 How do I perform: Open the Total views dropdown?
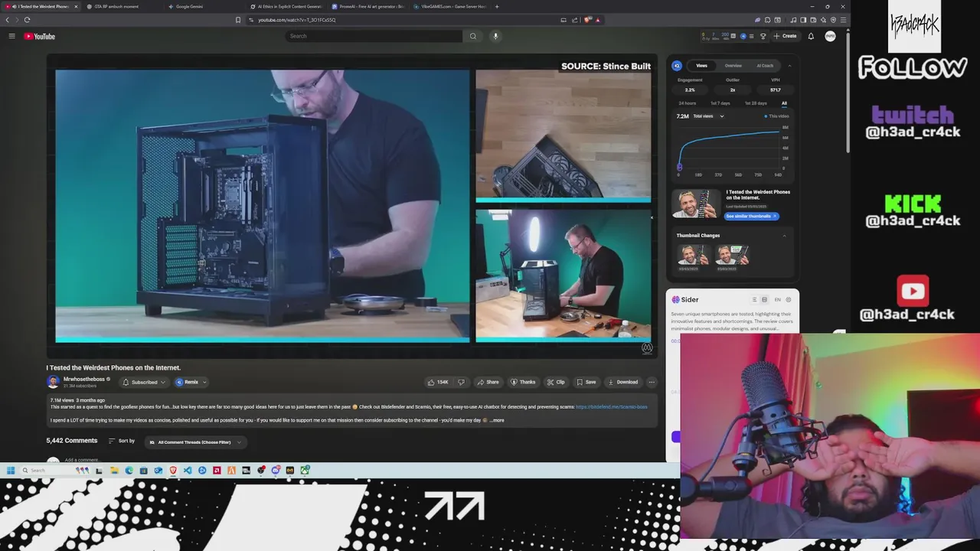pyautogui.click(x=708, y=116)
